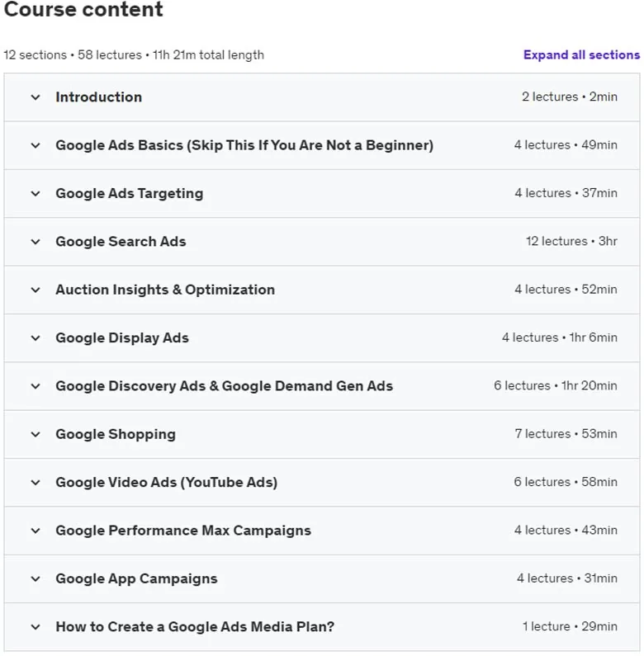Image resolution: width=644 pixels, height=656 pixels.
Task: Click the '6 lectures • 1hr 20min' text
Action: (x=556, y=385)
